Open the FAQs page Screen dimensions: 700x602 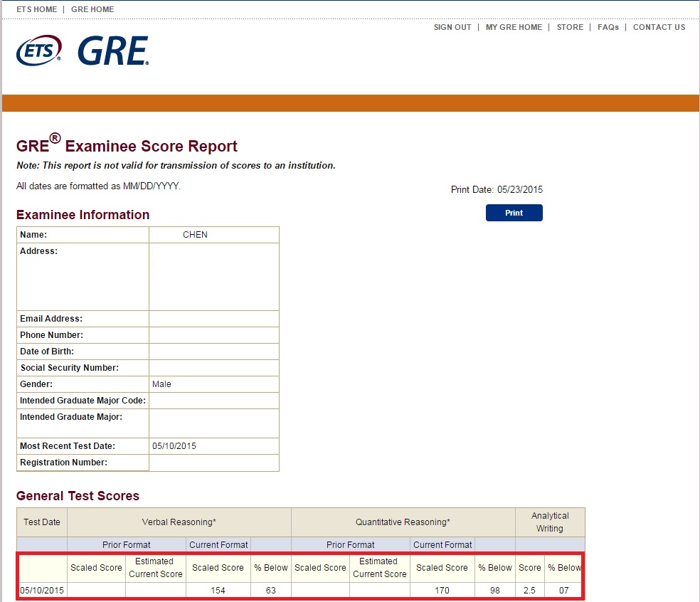(x=608, y=27)
